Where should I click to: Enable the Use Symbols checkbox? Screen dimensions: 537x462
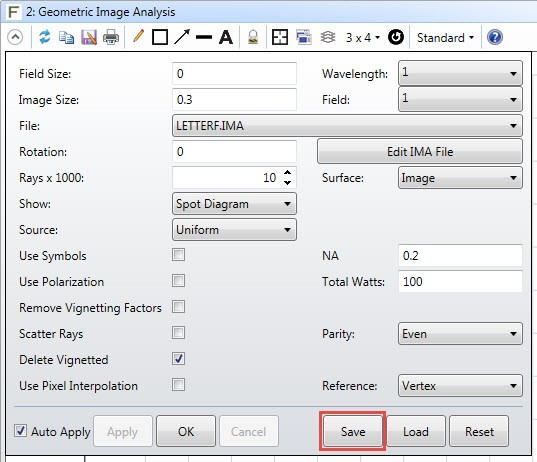pos(178,255)
